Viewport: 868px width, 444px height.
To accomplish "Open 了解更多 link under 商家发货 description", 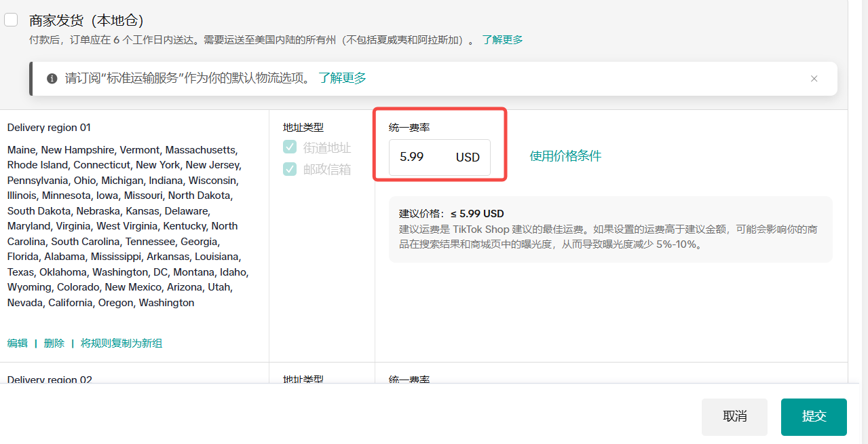I will click(502, 39).
